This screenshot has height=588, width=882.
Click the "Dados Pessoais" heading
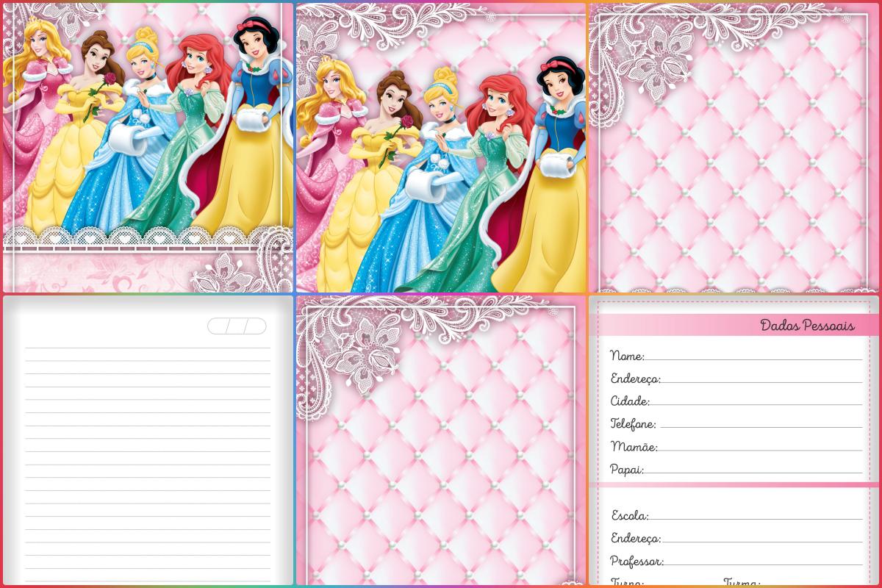[807, 325]
